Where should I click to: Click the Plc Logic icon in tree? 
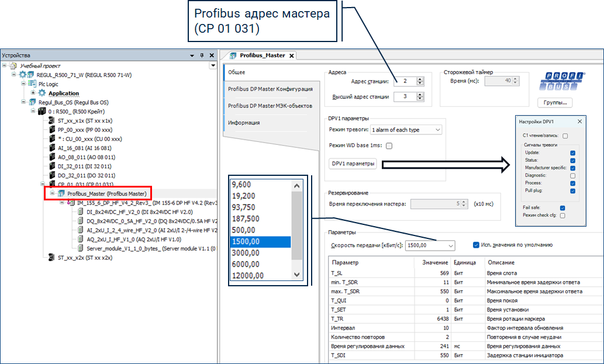33,84
